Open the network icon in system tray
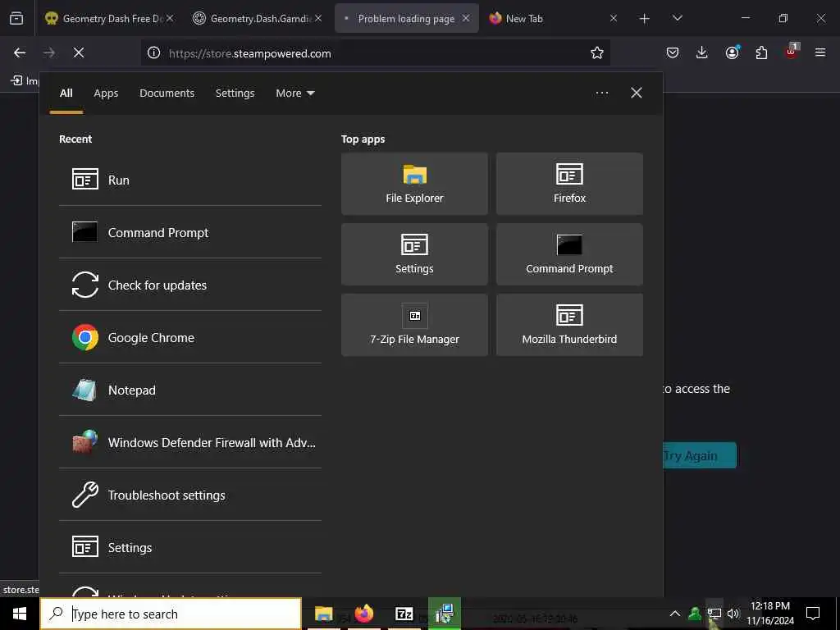 click(714, 614)
